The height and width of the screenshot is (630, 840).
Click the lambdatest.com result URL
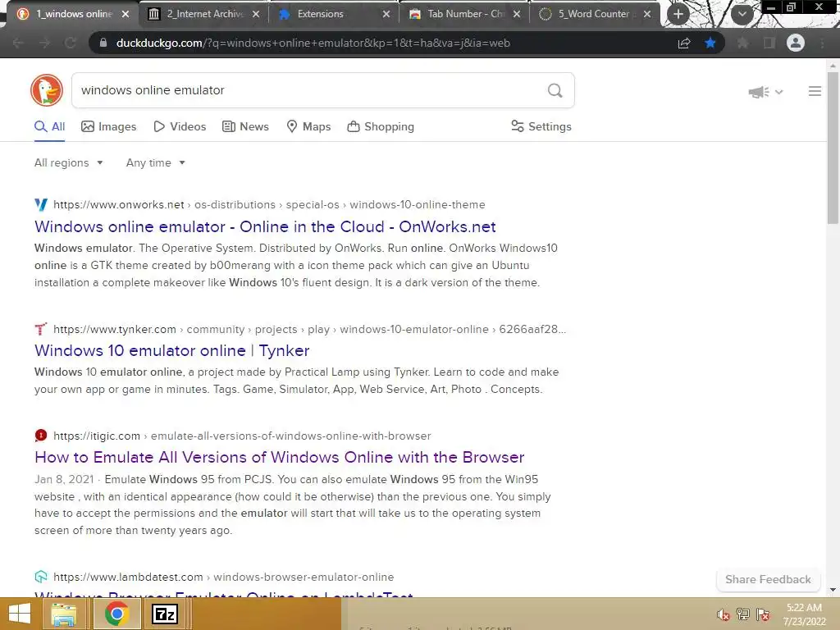(x=223, y=577)
